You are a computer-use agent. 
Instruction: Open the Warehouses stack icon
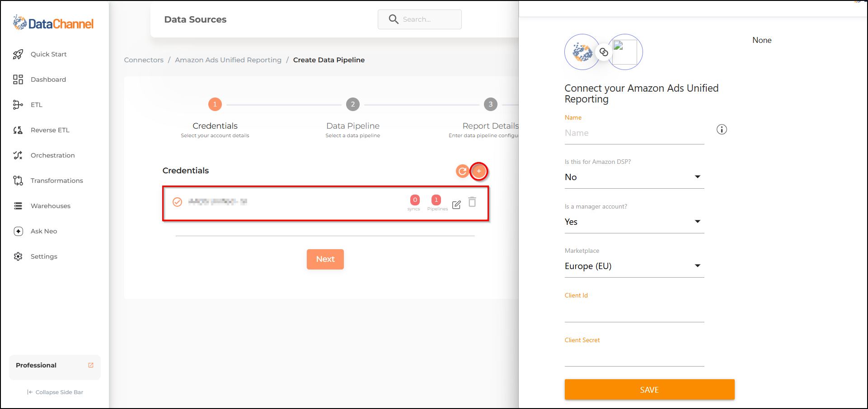[18, 206]
